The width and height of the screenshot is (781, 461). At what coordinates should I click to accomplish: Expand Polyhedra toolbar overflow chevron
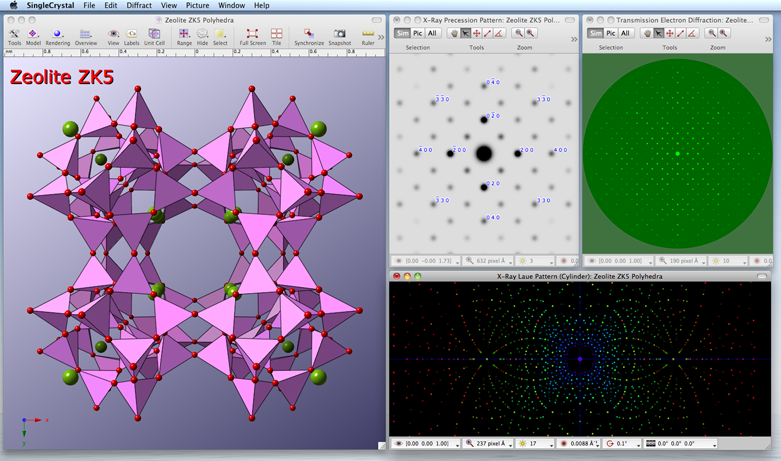tap(381, 37)
